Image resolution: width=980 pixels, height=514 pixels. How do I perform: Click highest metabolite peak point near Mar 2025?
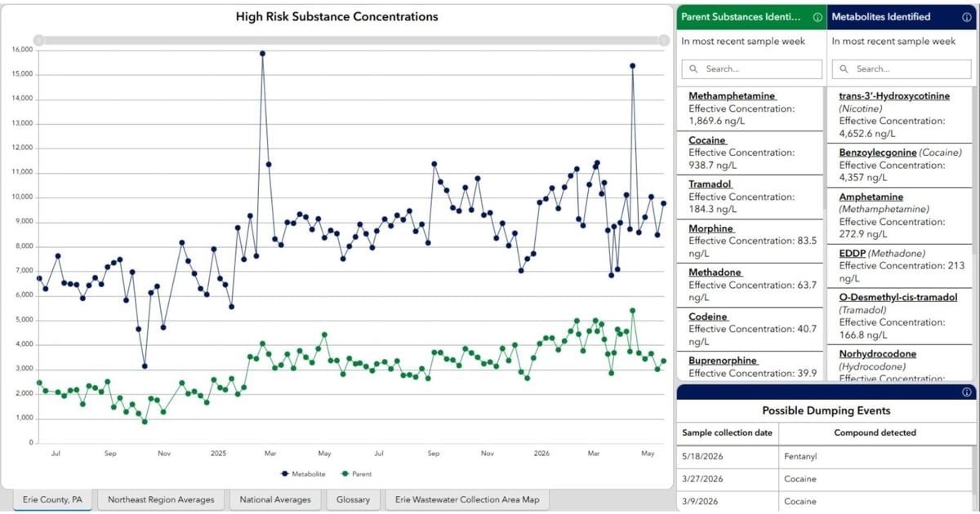point(262,54)
